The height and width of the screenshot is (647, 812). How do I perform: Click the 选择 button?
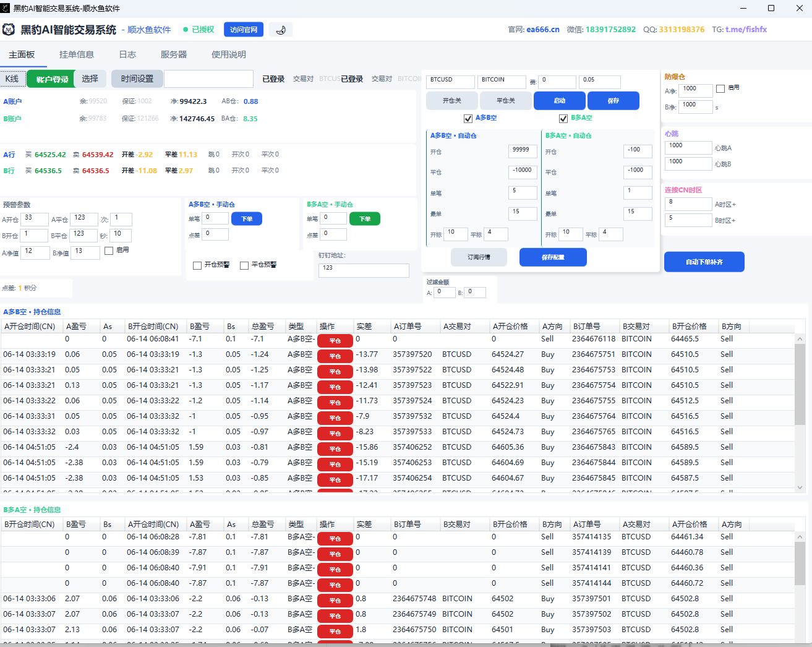(x=90, y=79)
